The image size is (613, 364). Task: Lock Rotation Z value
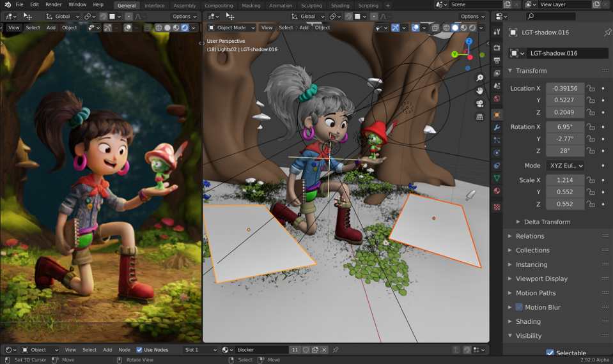(x=591, y=151)
